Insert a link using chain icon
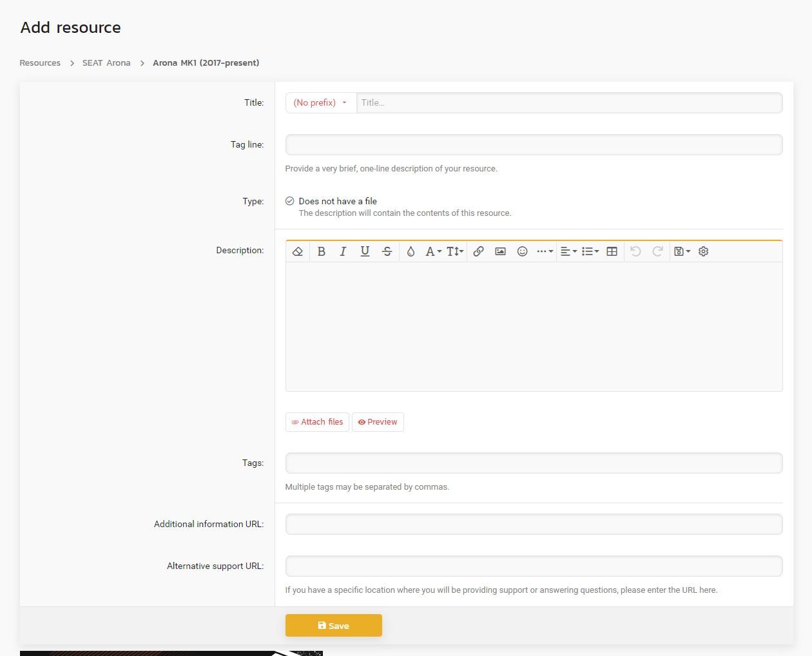 (x=478, y=251)
